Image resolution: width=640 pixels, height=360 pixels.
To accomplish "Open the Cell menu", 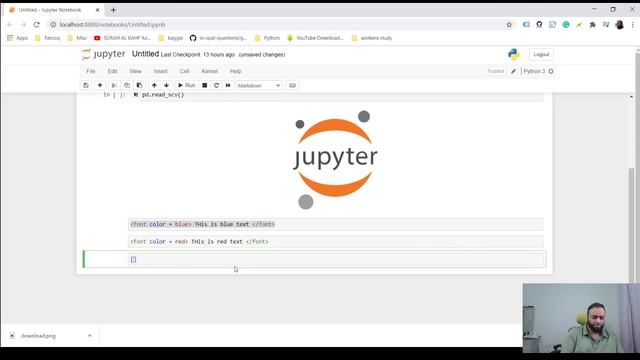I will coord(184,71).
